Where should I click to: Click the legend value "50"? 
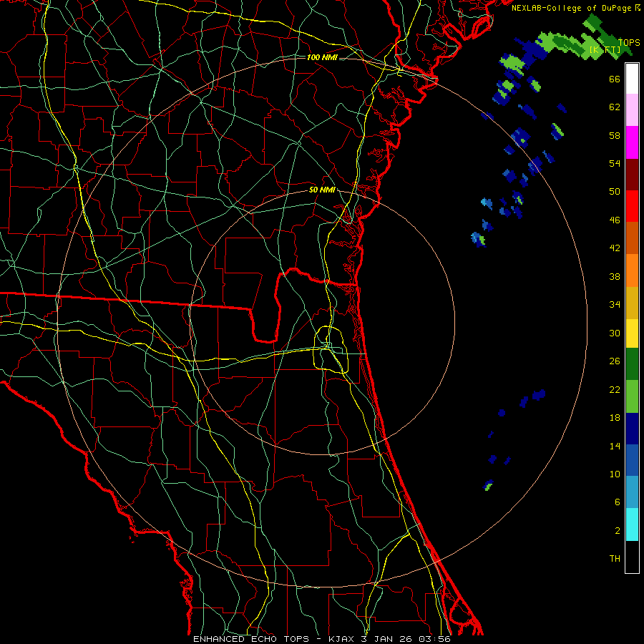point(615,191)
